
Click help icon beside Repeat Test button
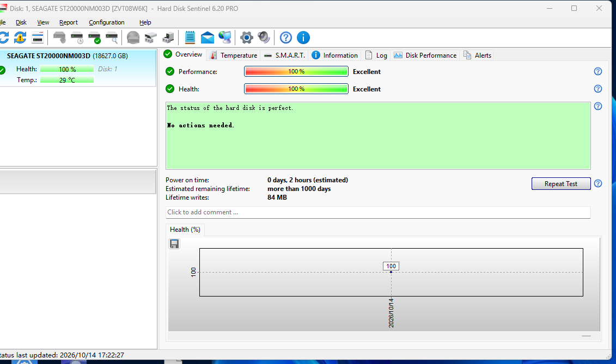coord(598,183)
